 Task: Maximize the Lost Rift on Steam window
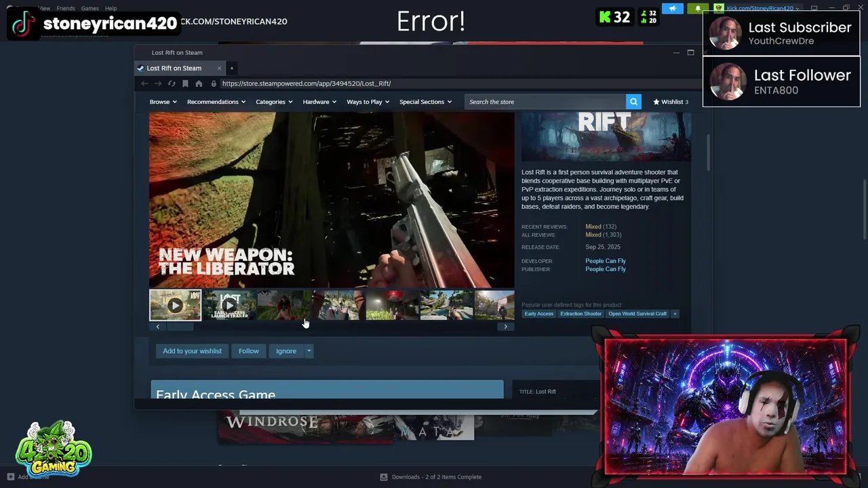[x=690, y=52]
